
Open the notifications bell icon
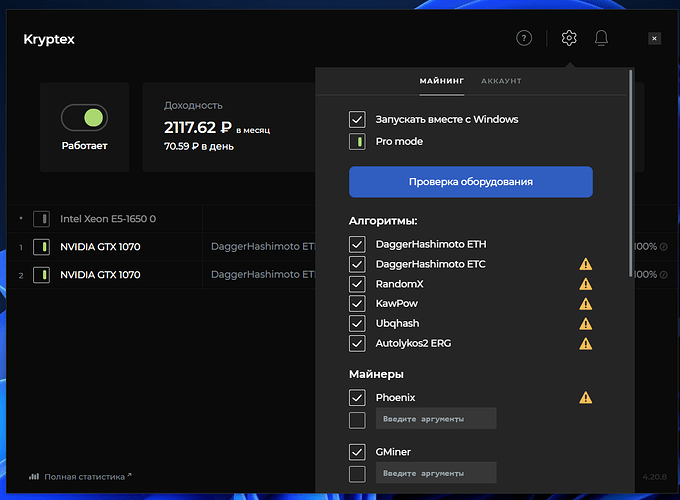(x=601, y=38)
